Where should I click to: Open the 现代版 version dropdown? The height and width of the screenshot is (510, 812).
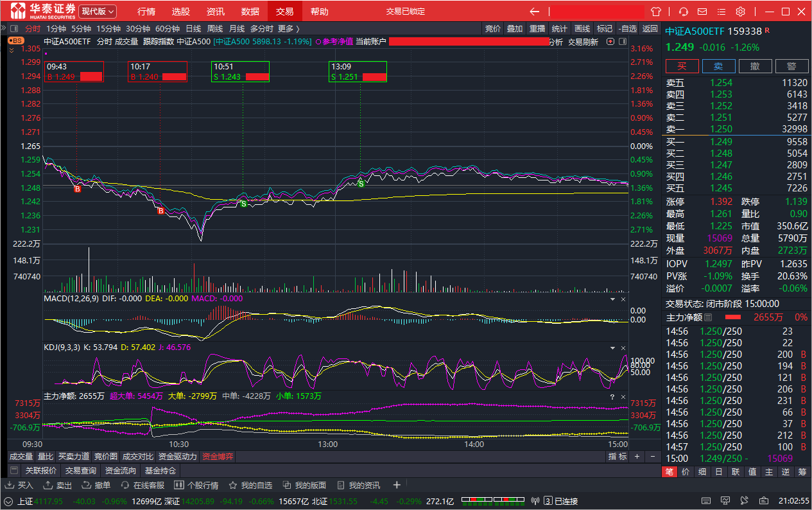pyautogui.click(x=98, y=12)
